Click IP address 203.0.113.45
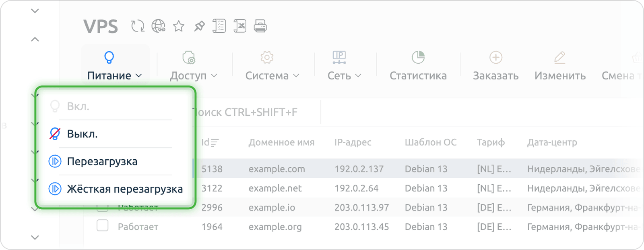 (362, 227)
